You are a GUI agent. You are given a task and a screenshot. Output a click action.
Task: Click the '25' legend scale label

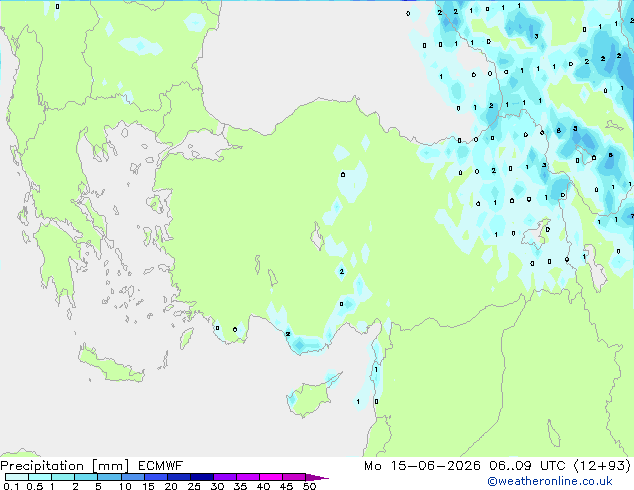point(194,486)
